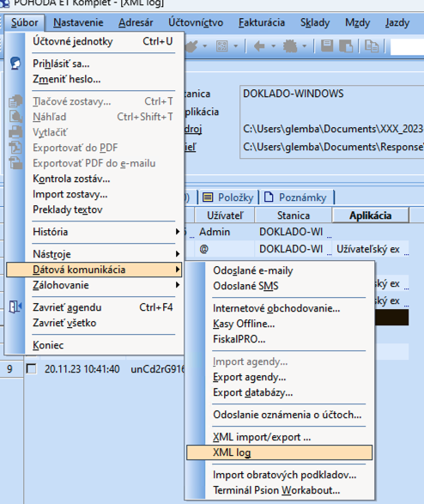
Task: Select the XML log submenu item
Action: tap(280, 452)
